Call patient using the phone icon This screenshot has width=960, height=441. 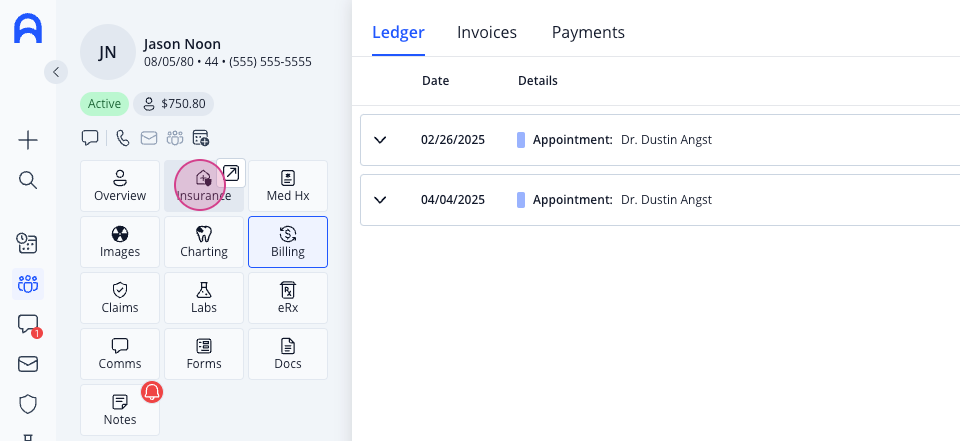[x=122, y=138]
